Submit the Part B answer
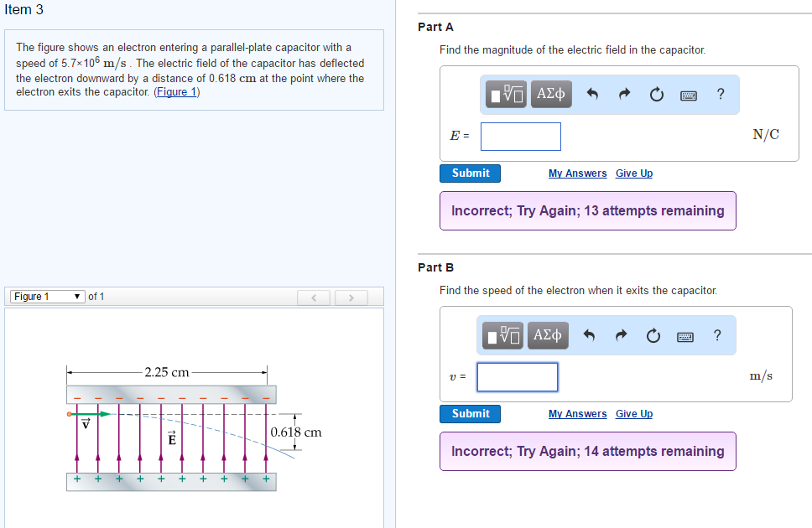The height and width of the screenshot is (528, 812). 471,414
